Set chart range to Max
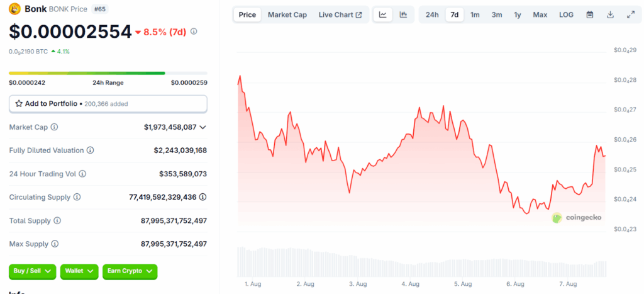The image size is (644, 294). click(x=540, y=15)
